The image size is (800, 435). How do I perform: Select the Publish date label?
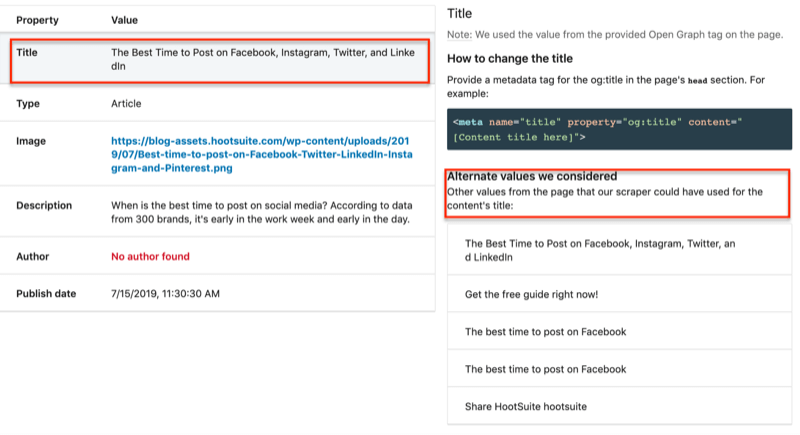tap(46, 294)
